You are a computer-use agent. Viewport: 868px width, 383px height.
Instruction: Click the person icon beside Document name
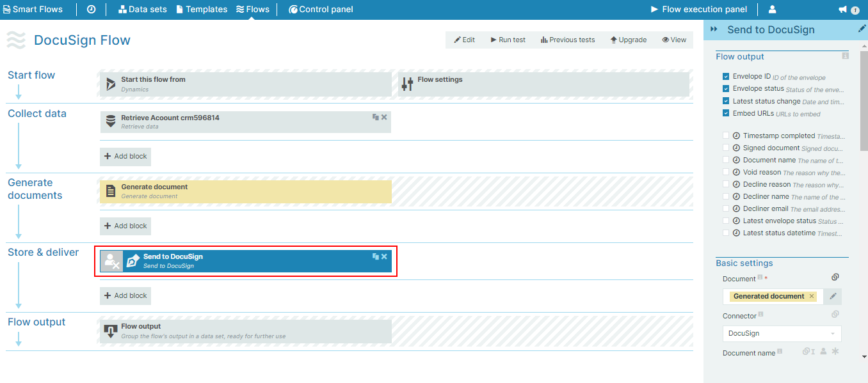(x=823, y=352)
